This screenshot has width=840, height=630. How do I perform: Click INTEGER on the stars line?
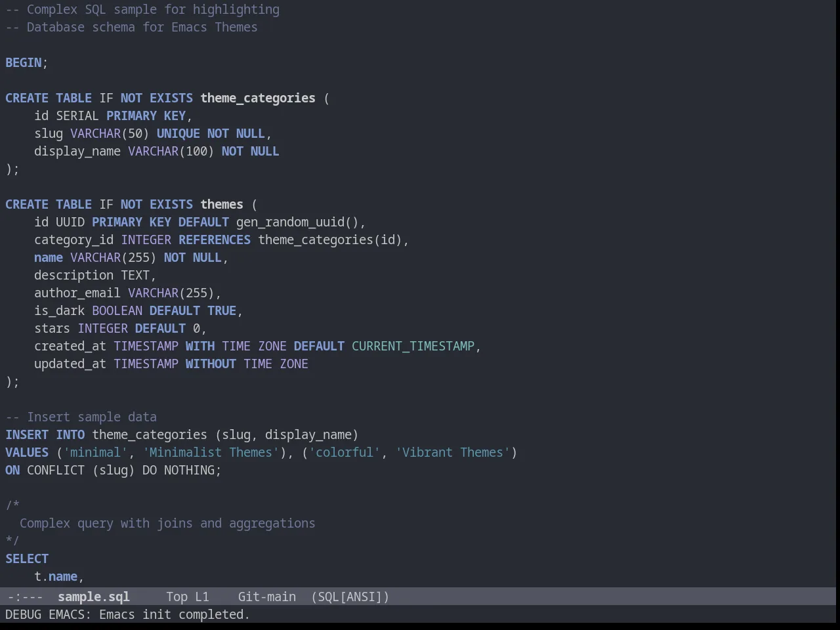[103, 328]
